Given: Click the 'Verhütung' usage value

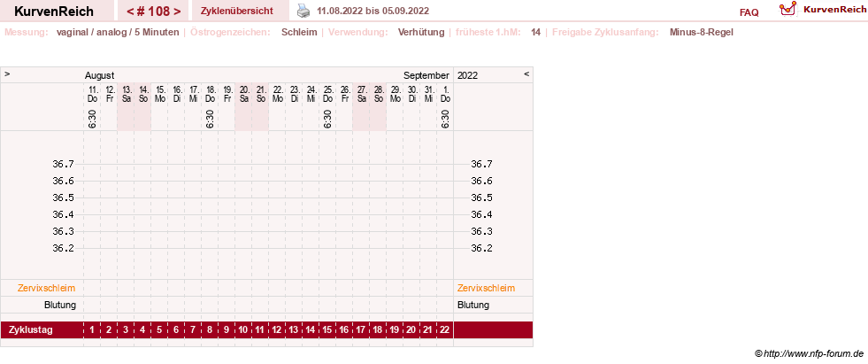Looking at the screenshot, I should coord(421,32).
